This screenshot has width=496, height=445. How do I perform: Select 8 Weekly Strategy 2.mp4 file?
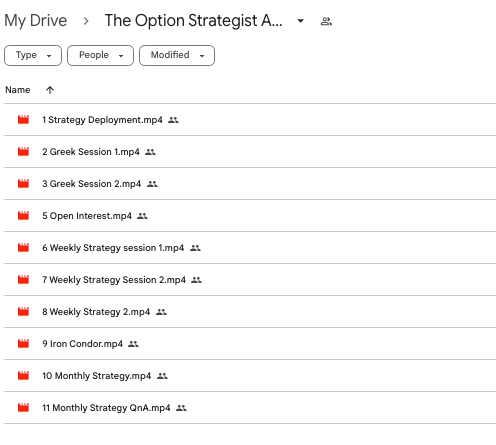coord(250,312)
